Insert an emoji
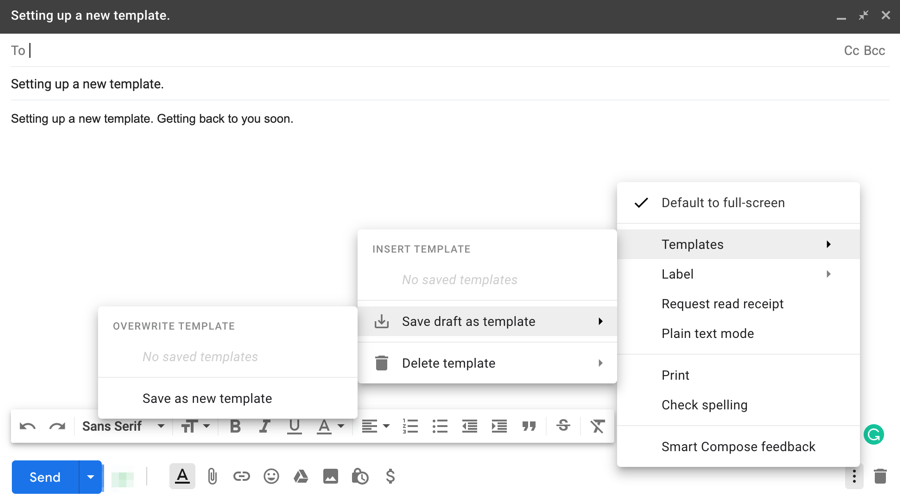Image resolution: width=900 pixels, height=494 pixels. pos(271,476)
